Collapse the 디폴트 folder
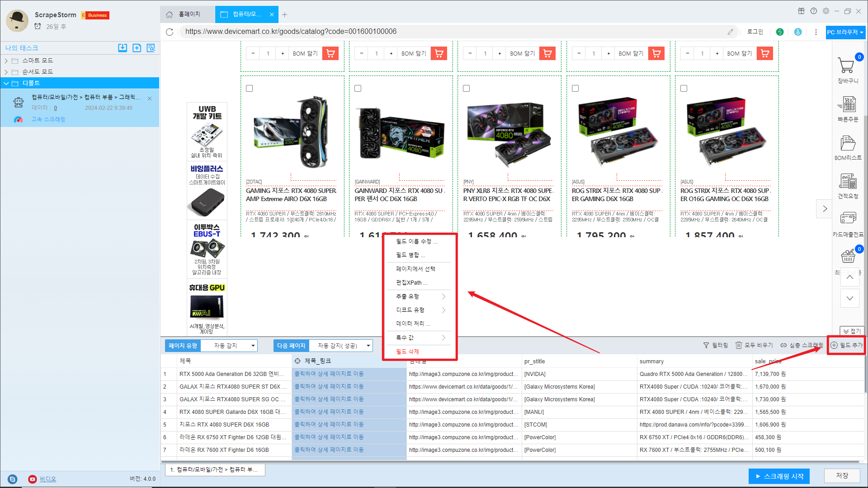The height and width of the screenshot is (488, 868). (x=6, y=83)
